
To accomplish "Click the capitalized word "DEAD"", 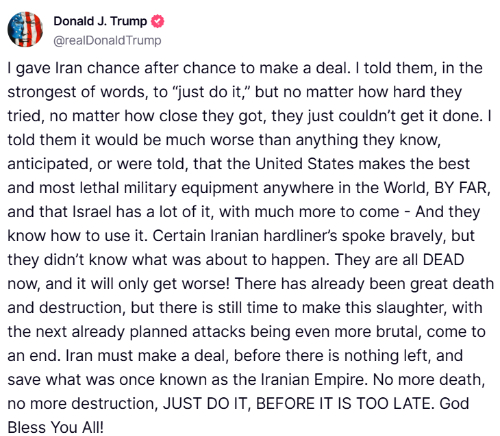I will pyautogui.click(x=443, y=260).
